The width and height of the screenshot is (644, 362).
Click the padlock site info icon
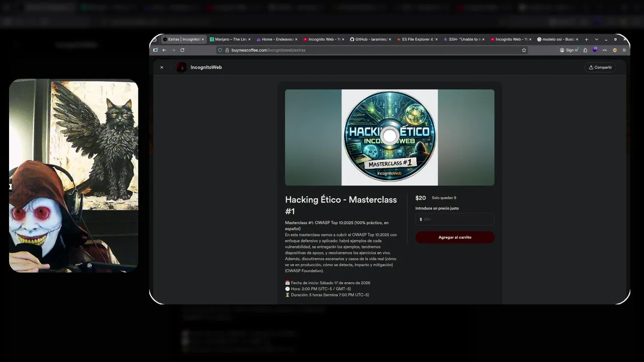[x=227, y=50]
